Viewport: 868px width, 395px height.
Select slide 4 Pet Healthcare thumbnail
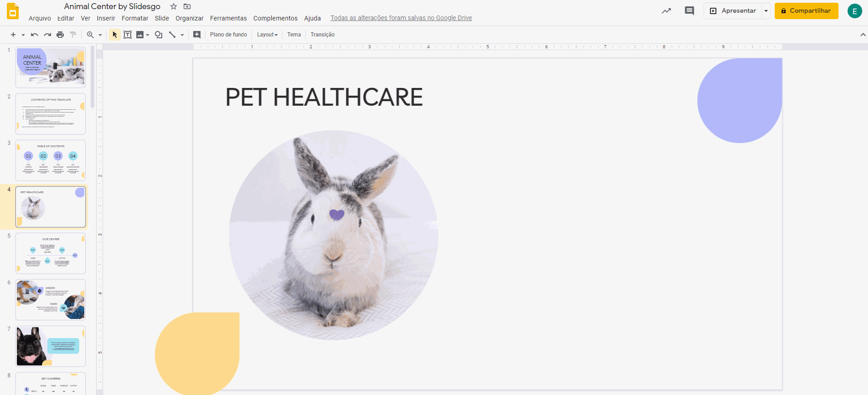click(x=51, y=207)
